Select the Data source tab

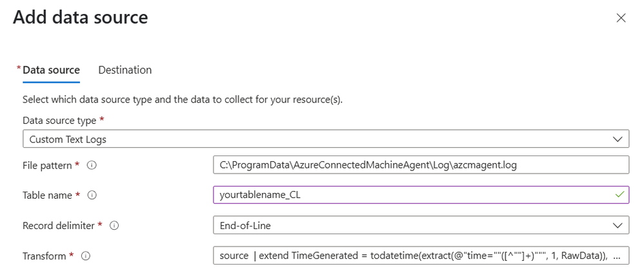tap(51, 70)
